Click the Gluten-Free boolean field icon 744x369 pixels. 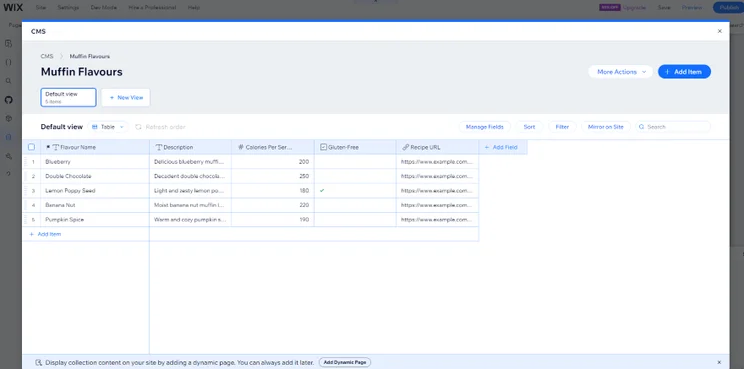pyautogui.click(x=324, y=148)
